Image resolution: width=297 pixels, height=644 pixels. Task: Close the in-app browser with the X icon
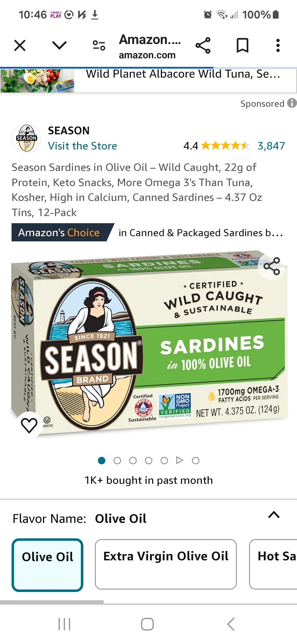pos(20,45)
